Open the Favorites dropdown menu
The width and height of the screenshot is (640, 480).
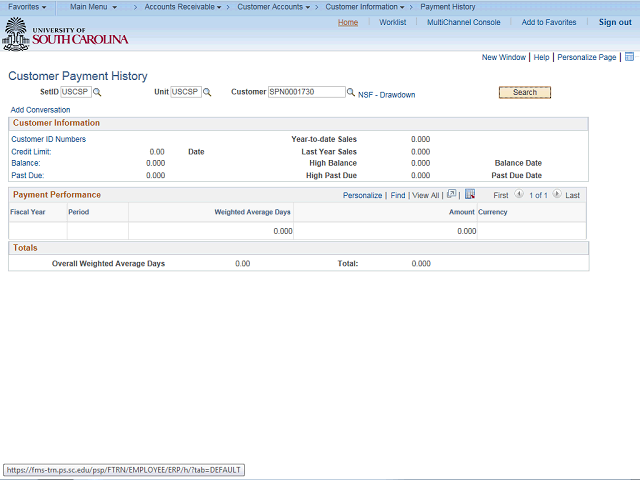pos(27,7)
